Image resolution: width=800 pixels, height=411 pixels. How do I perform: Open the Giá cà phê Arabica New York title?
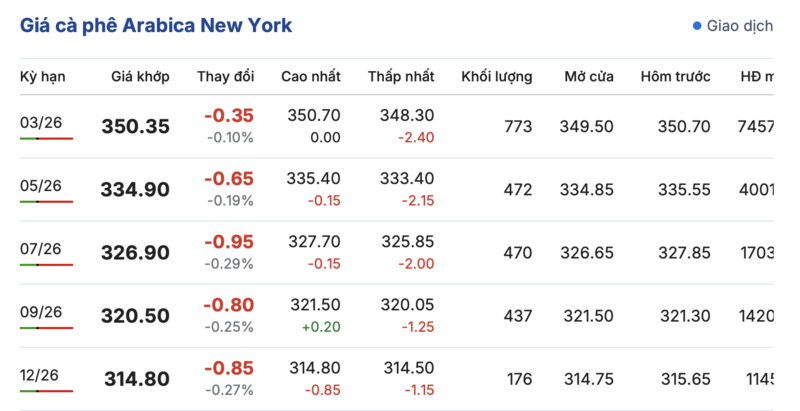(x=156, y=26)
